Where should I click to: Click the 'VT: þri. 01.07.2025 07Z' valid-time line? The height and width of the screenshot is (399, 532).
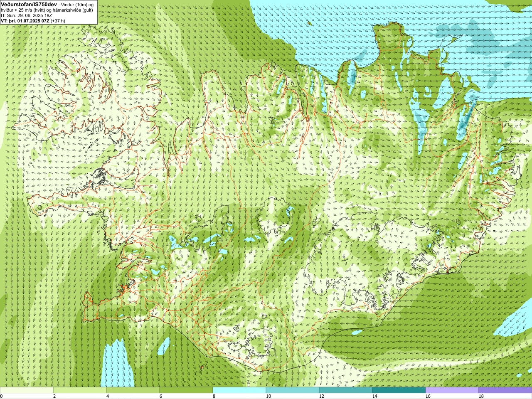click(x=25, y=21)
